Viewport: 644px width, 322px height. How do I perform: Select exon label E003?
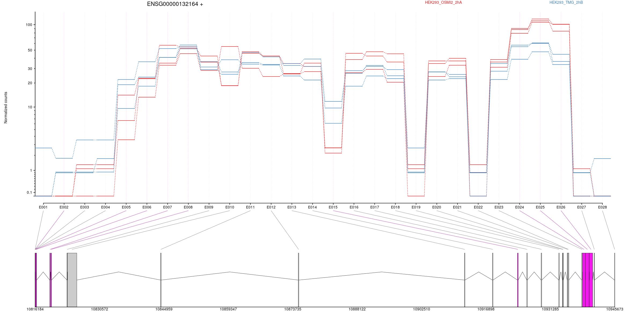[85, 207]
